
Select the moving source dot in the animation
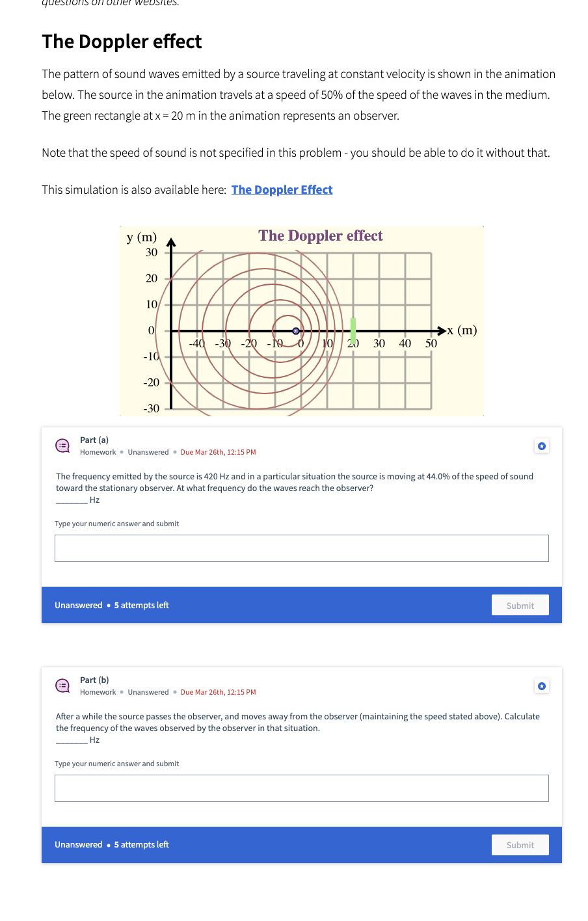coord(297,330)
